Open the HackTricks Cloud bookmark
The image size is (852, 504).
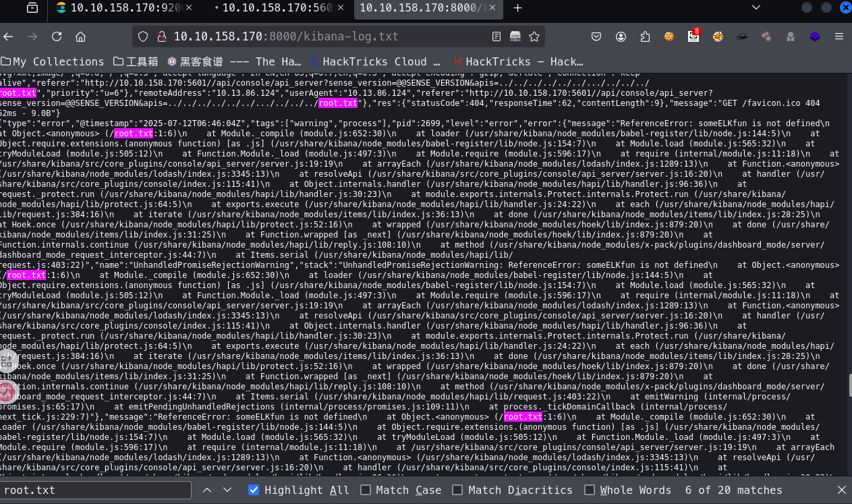pos(376,61)
